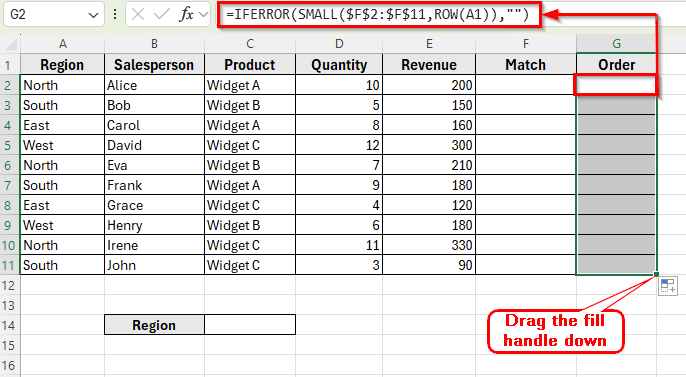Select the cell containing Alice
Screen dimensions: 686x377
pos(154,85)
